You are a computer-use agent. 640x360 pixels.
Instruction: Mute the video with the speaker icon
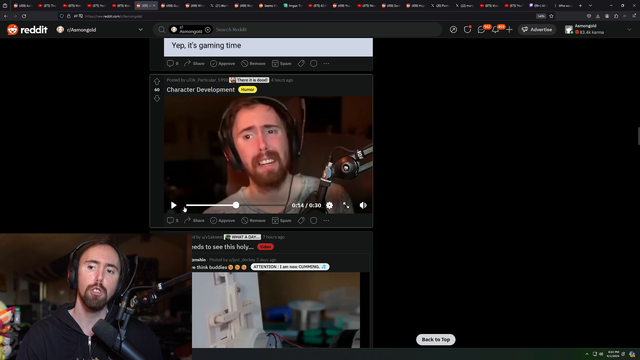point(363,205)
